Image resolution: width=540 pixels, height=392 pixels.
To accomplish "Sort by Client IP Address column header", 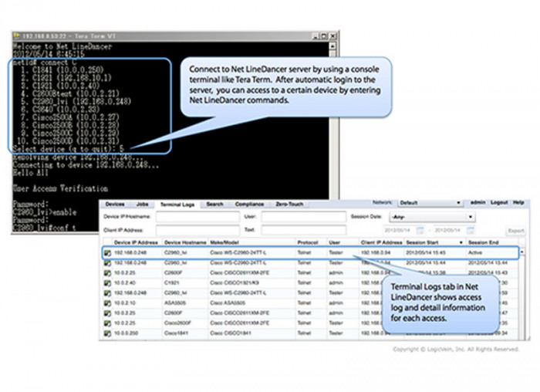I will (x=381, y=243).
